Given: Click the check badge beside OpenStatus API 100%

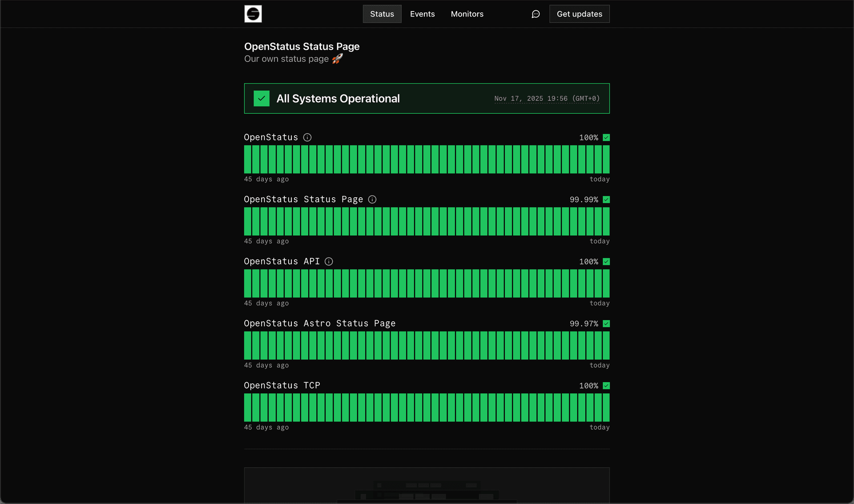Looking at the screenshot, I should (x=606, y=261).
